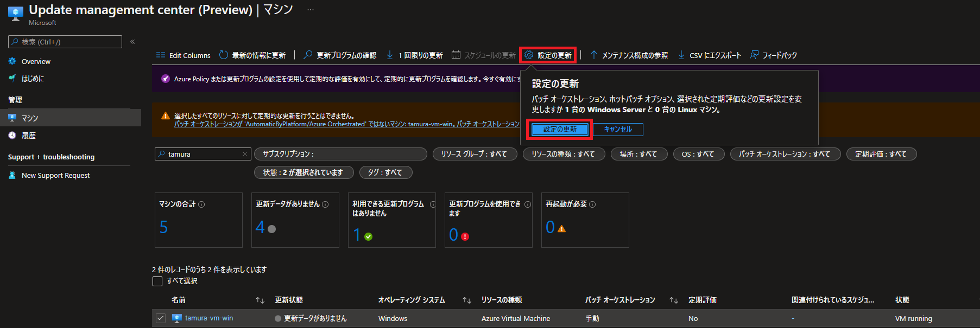Open the ellipsis menu beside the title
The height and width of the screenshot is (328, 980).
click(x=311, y=10)
